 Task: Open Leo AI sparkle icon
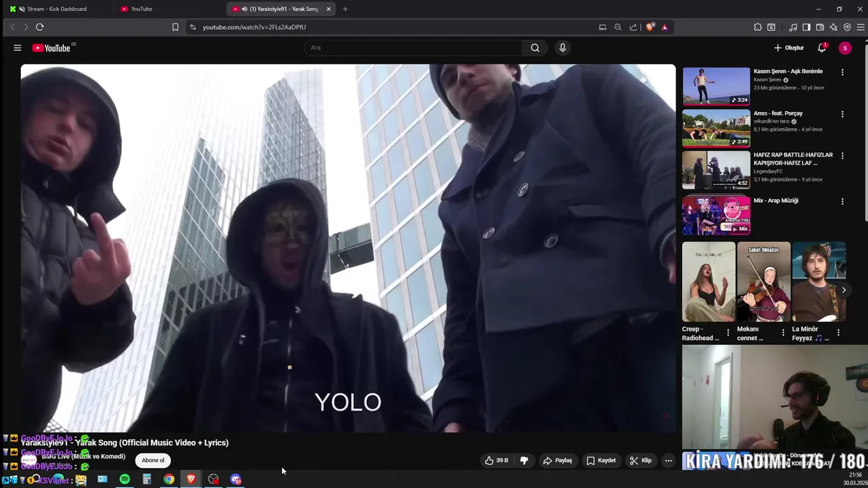[x=833, y=27]
